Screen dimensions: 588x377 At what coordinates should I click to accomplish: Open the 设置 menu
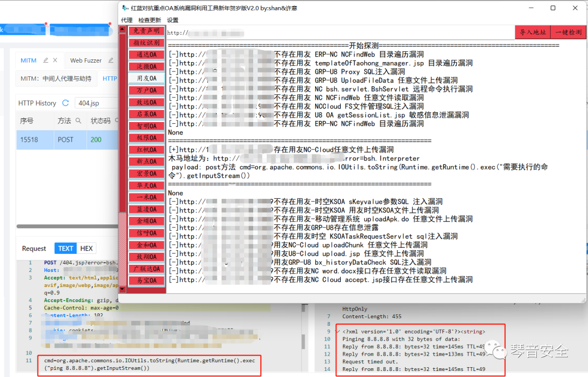tap(173, 20)
